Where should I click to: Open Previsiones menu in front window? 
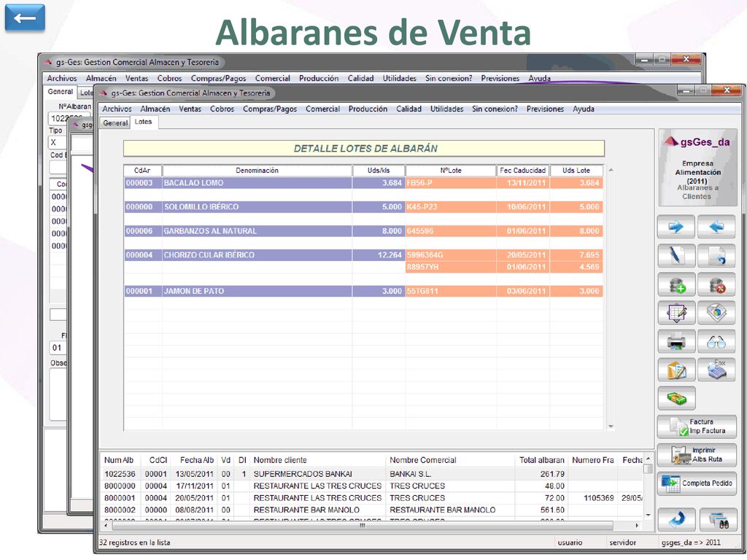point(545,109)
